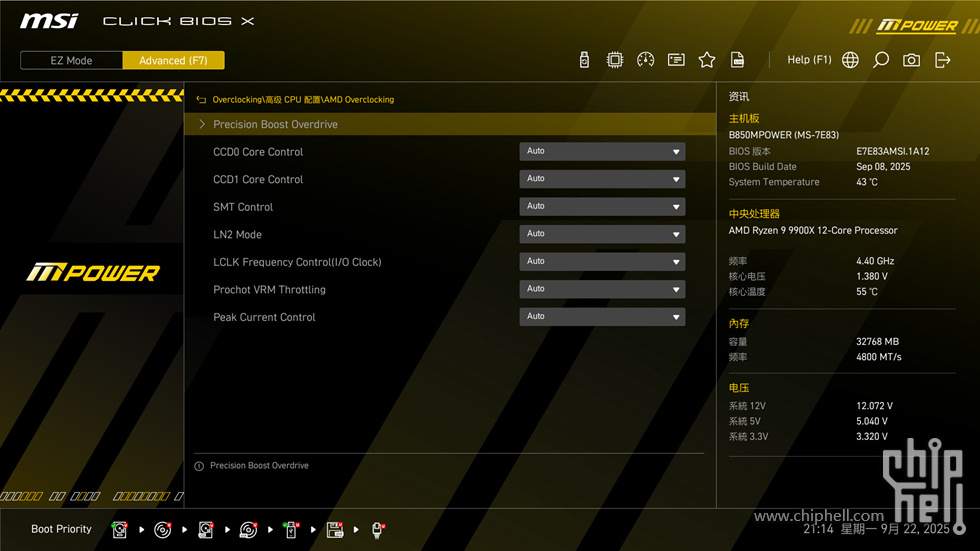Click the CLICK BIOS X title

(x=179, y=21)
